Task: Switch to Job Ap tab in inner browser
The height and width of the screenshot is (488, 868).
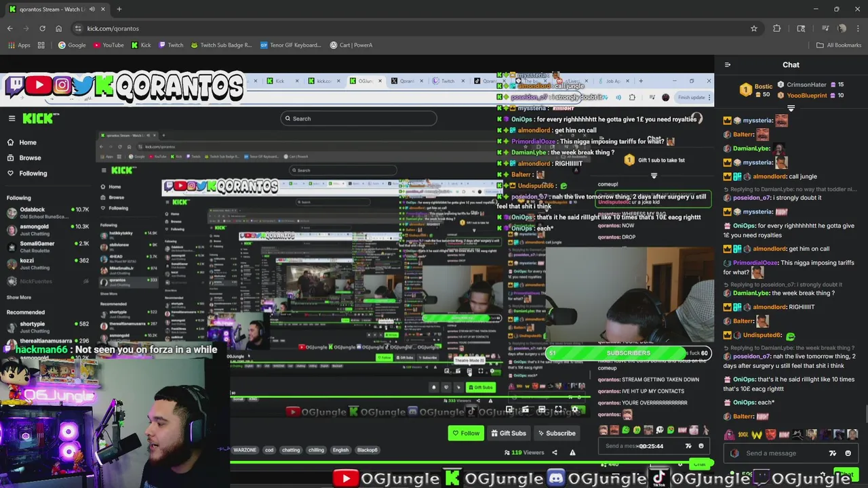Action: coord(613,81)
